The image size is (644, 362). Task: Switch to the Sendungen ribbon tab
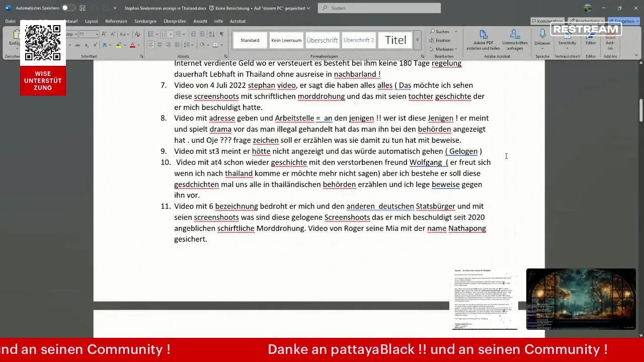tap(145, 21)
